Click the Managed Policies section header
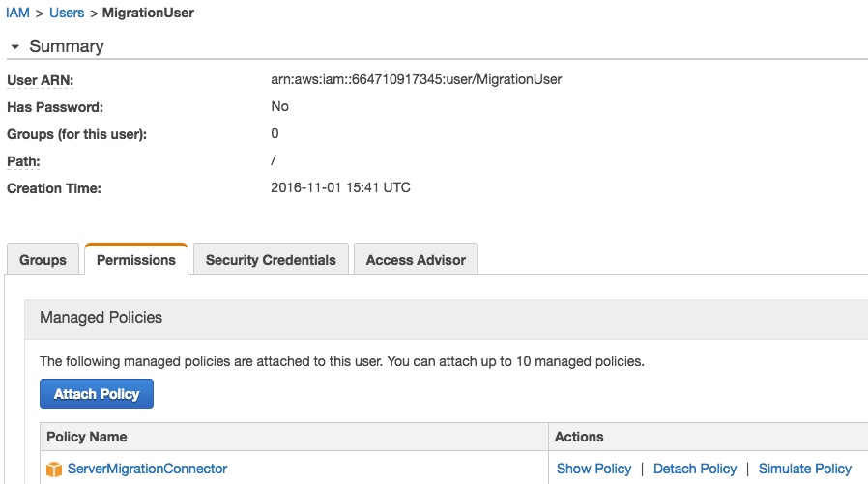The image size is (868, 484). coord(101,317)
